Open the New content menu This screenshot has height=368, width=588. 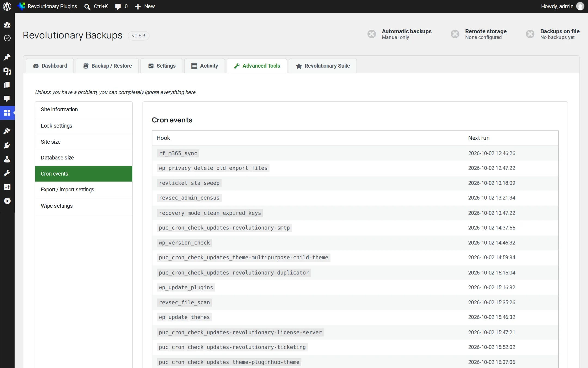pos(145,6)
